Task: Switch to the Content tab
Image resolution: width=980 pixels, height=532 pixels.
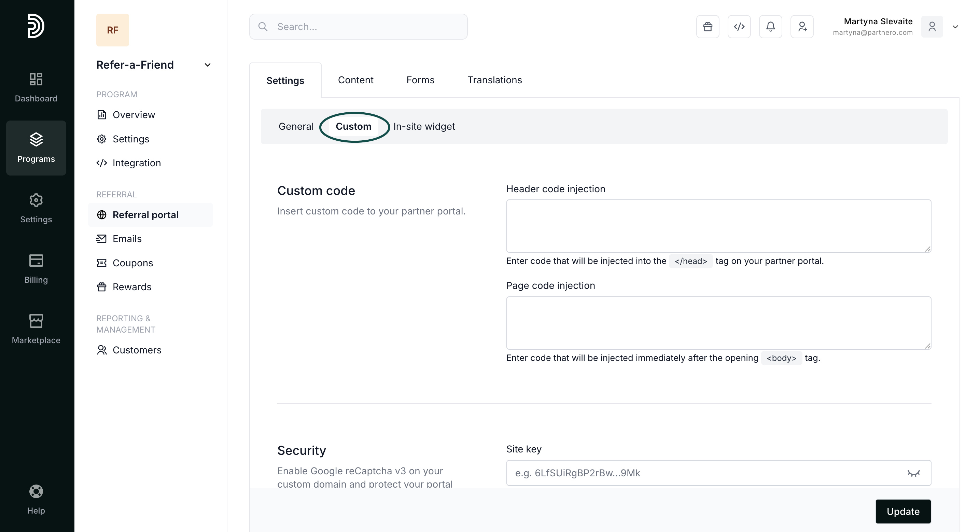Action: pos(355,80)
